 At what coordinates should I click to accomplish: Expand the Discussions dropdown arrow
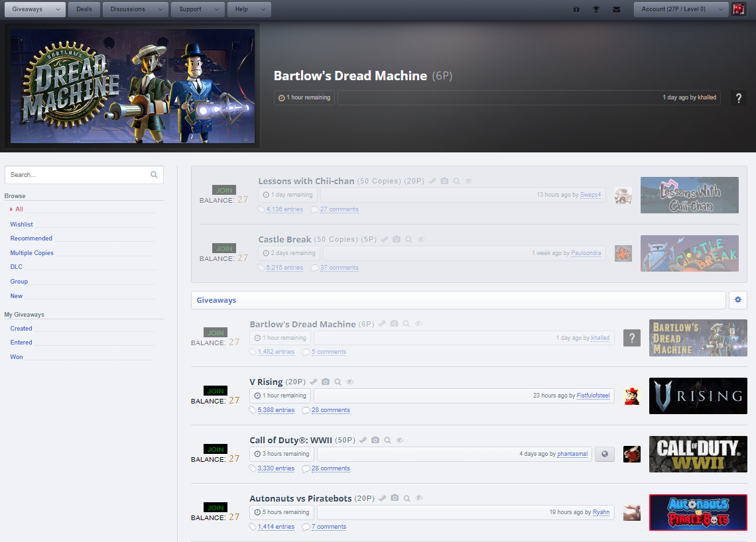point(160,9)
